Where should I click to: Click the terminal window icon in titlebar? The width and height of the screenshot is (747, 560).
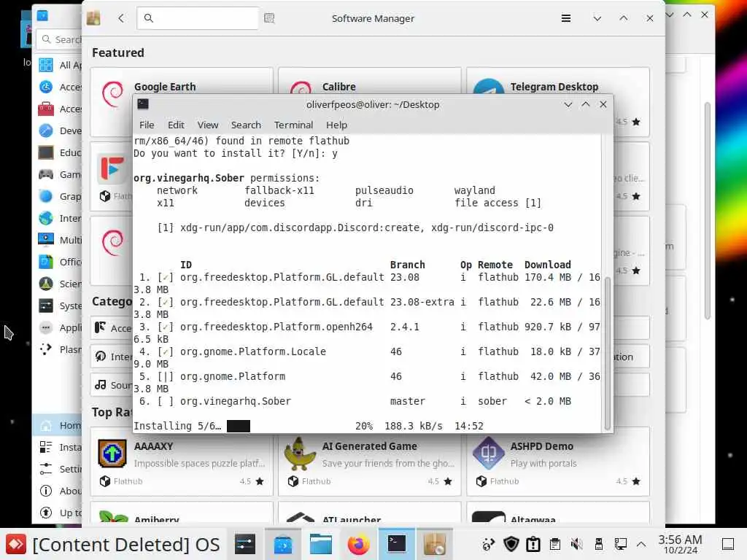(x=143, y=104)
